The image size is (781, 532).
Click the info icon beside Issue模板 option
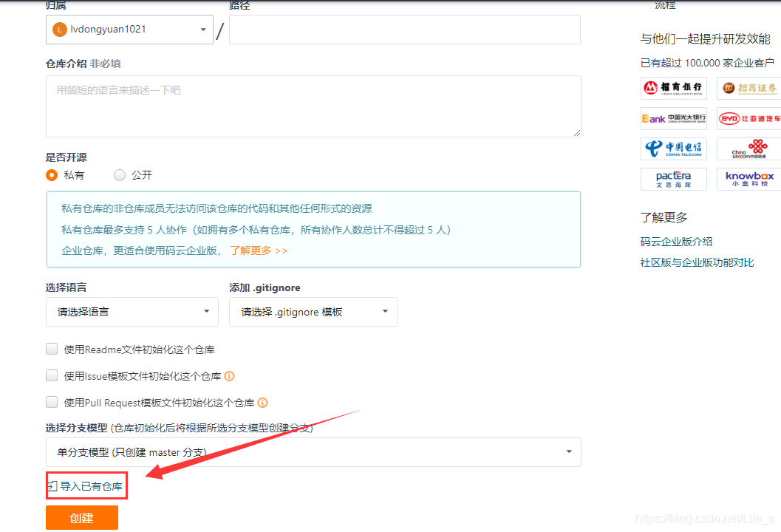coord(229,375)
